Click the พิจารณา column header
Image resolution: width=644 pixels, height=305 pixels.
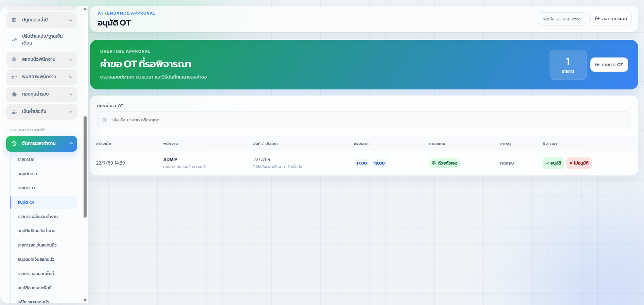[x=550, y=143]
